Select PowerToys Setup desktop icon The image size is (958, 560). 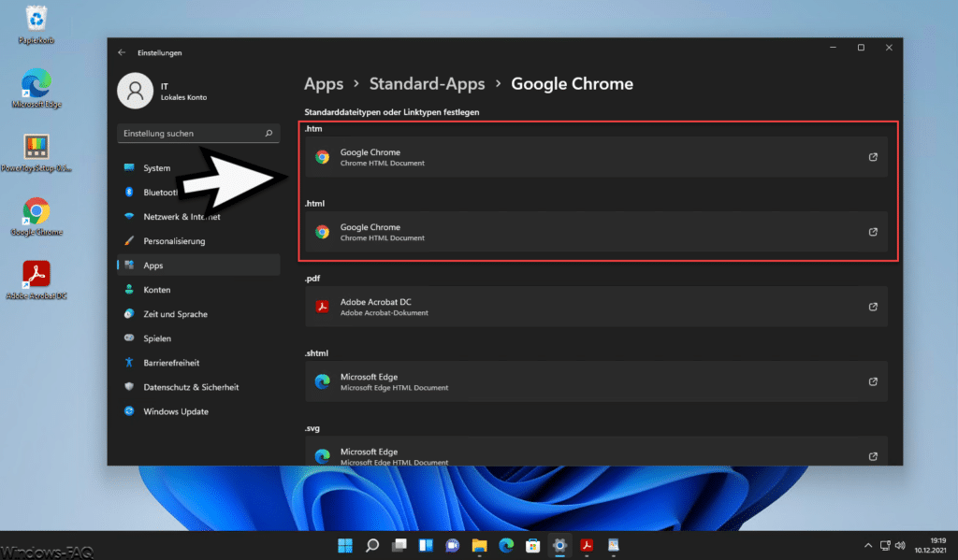pos(36,152)
